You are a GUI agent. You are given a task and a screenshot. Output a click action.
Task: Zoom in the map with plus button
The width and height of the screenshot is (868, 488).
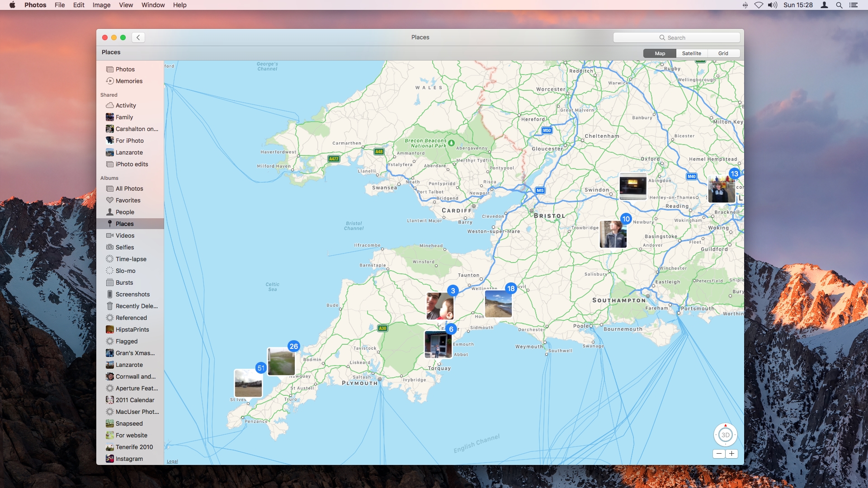coord(731,454)
